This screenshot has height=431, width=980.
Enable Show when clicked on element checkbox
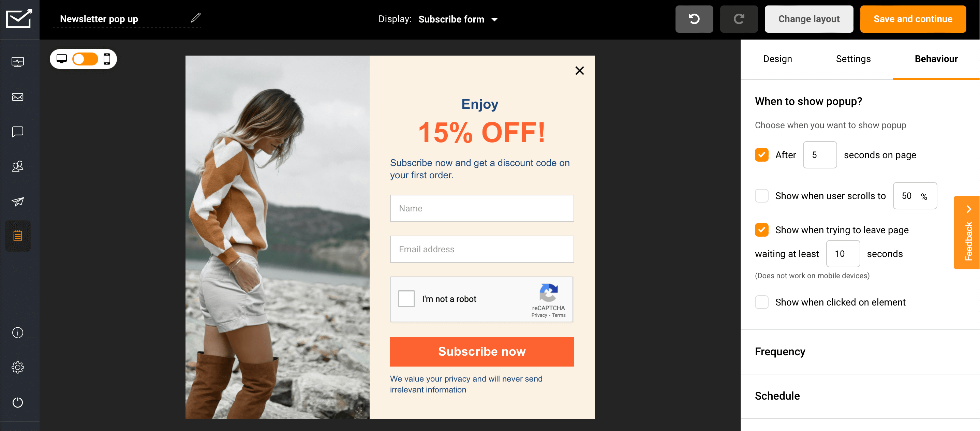pyautogui.click(x=761, y=302)
